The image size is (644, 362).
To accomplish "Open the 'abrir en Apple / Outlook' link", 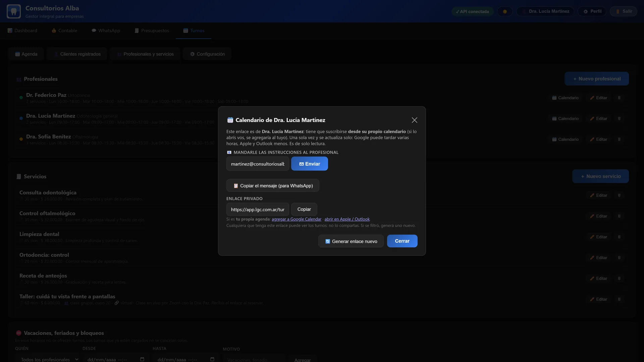I will [x=347, y=219].
